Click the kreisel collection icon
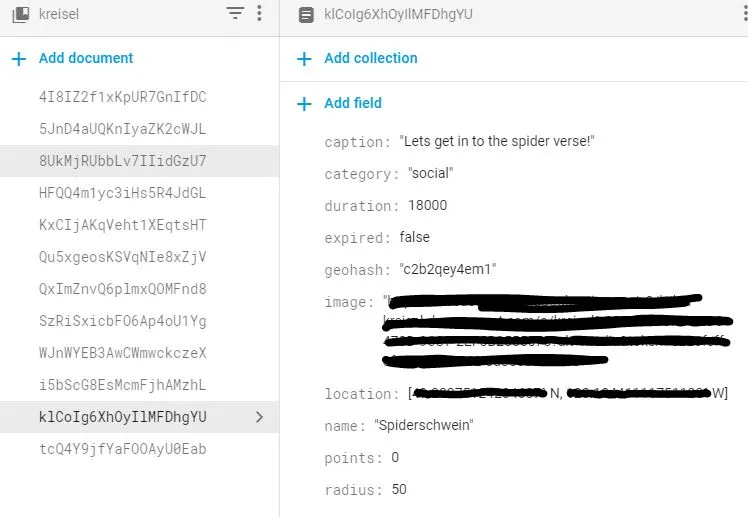 click(x=20, y=14)
